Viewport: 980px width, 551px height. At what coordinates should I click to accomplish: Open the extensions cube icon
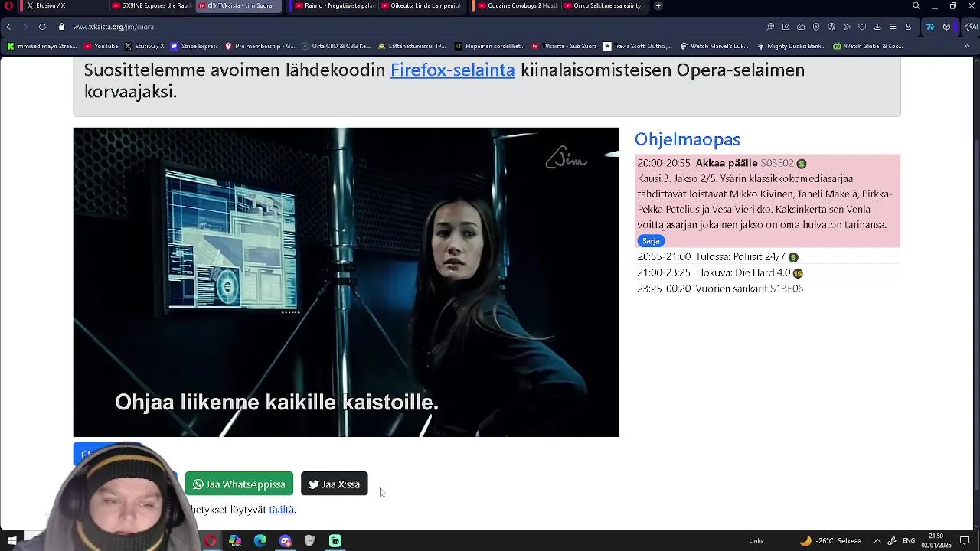(x=947, y=27)
